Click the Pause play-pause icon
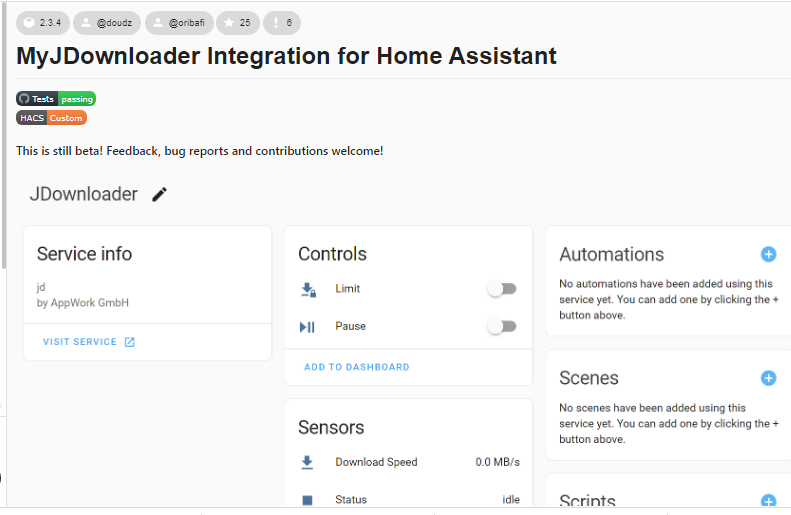791x515 pixels. [307, 327]
